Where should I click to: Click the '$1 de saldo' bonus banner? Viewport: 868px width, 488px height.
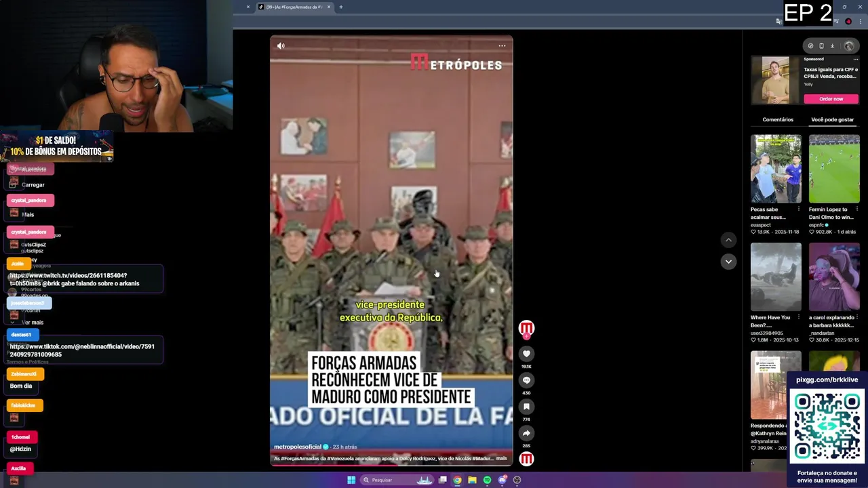click(57, 146)
